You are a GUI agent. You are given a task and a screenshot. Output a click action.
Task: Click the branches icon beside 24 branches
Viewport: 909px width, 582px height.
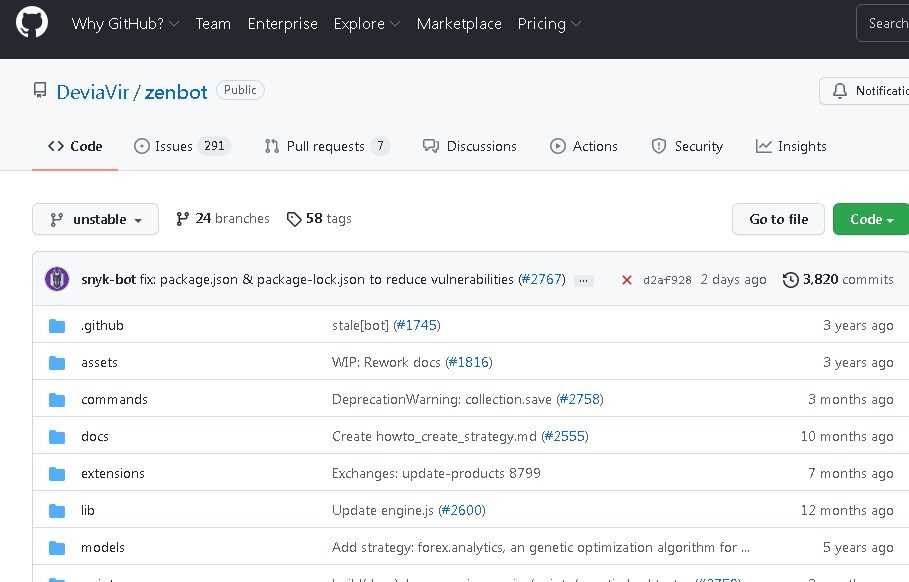[183, 219]
